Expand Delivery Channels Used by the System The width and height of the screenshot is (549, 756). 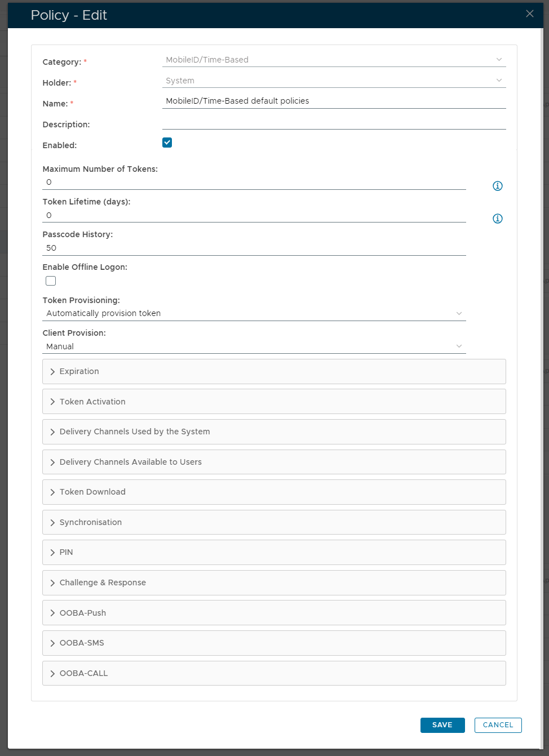coord(274,432)
